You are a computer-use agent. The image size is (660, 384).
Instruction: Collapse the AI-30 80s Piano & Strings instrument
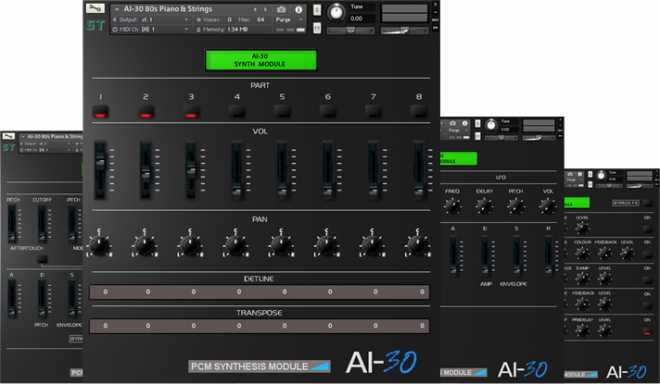pyautogui.click(x=117, y=9)
